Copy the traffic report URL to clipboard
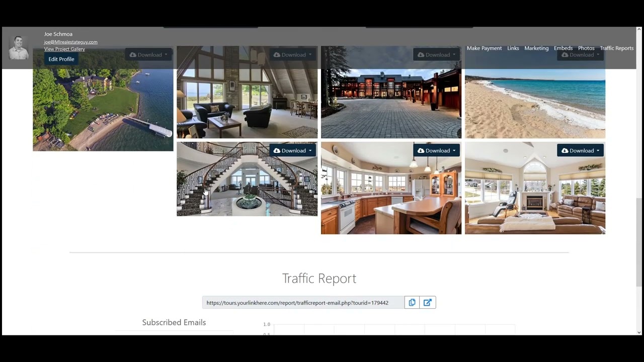Image resolution: width=644 pixels, height=362 pixels. pos(412,303)
